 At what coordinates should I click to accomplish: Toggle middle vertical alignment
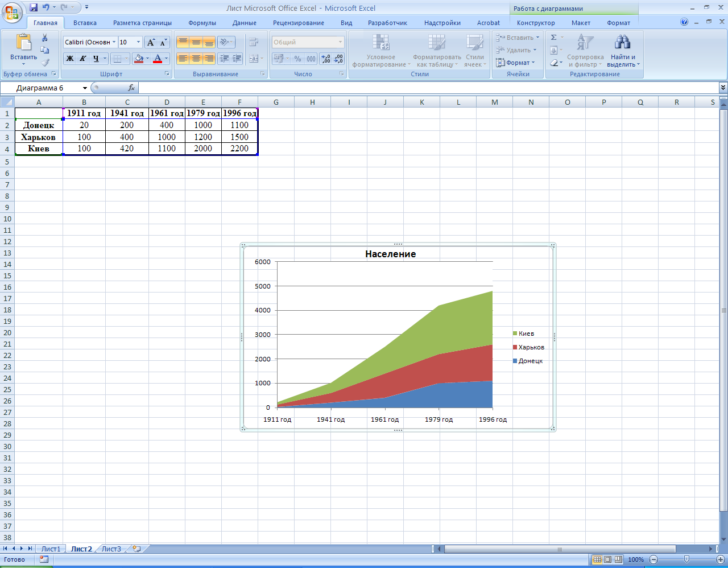pyautogui.click(x=196, y=42)
